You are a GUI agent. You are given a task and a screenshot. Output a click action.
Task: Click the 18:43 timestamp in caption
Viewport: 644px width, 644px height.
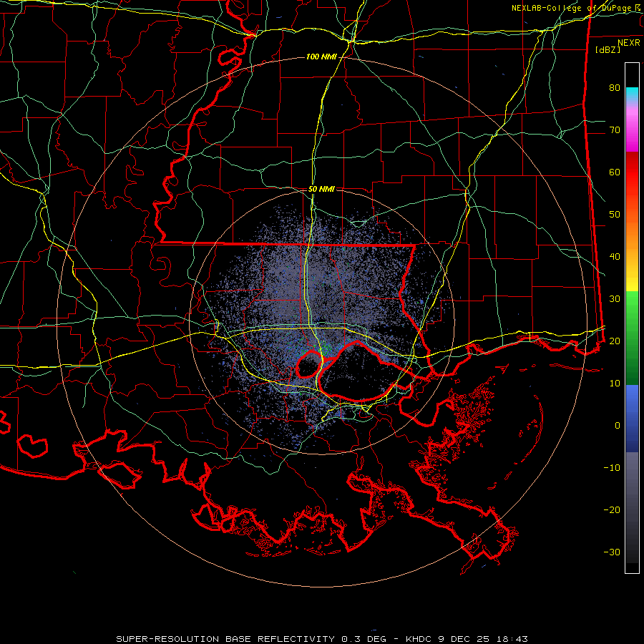(512, 639)
